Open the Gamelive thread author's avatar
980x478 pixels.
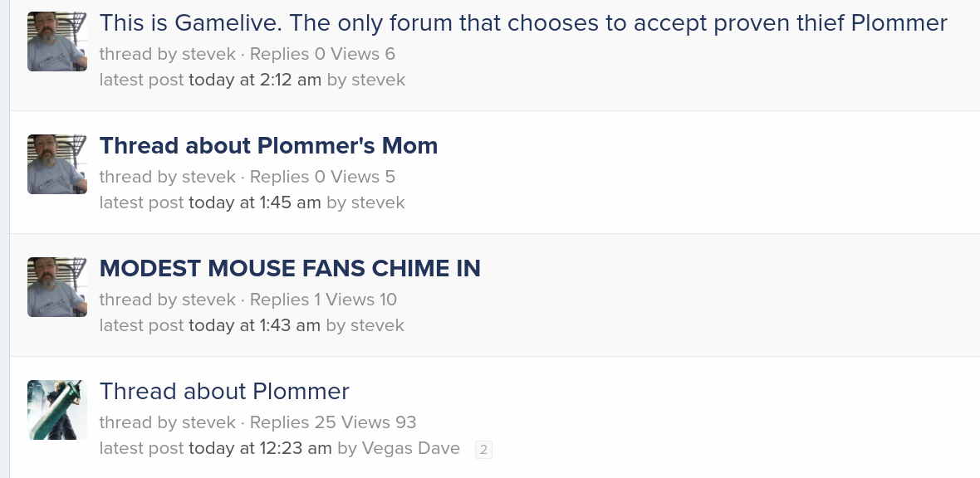56,41
